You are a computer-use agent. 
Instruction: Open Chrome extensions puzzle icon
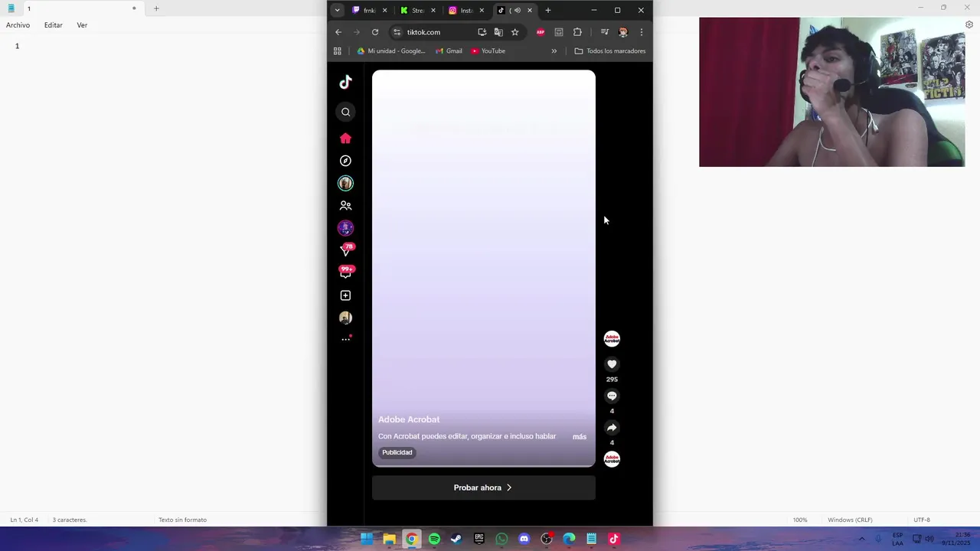(x=577, y=32)
